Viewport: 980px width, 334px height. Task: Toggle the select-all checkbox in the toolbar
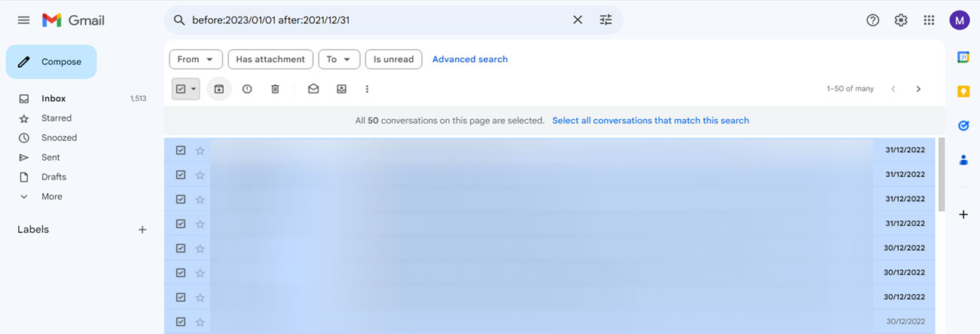181,89
